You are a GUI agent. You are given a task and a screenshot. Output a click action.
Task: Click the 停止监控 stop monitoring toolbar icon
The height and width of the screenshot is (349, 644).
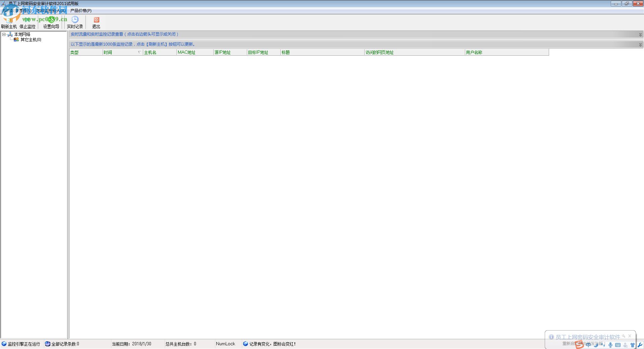click(x=28, y=20)
